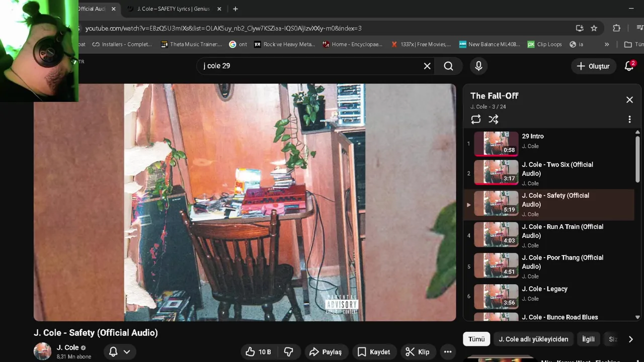
Task: Create a clip with Klip button
Action: [x=418, y=352]
